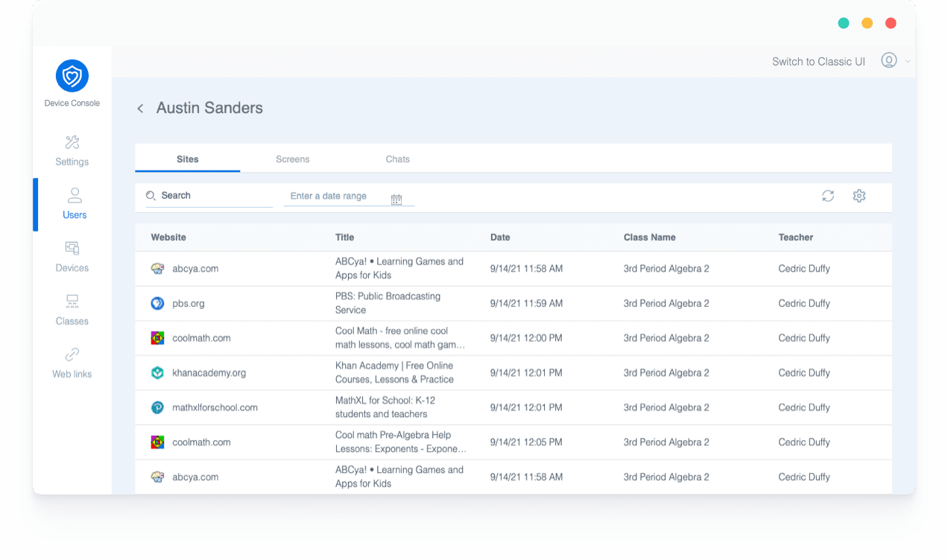The width and height of the screenshot is (948, 560).
Task: Click the 9/14/21 11:59 AM date cell
Action: (526, 304)
